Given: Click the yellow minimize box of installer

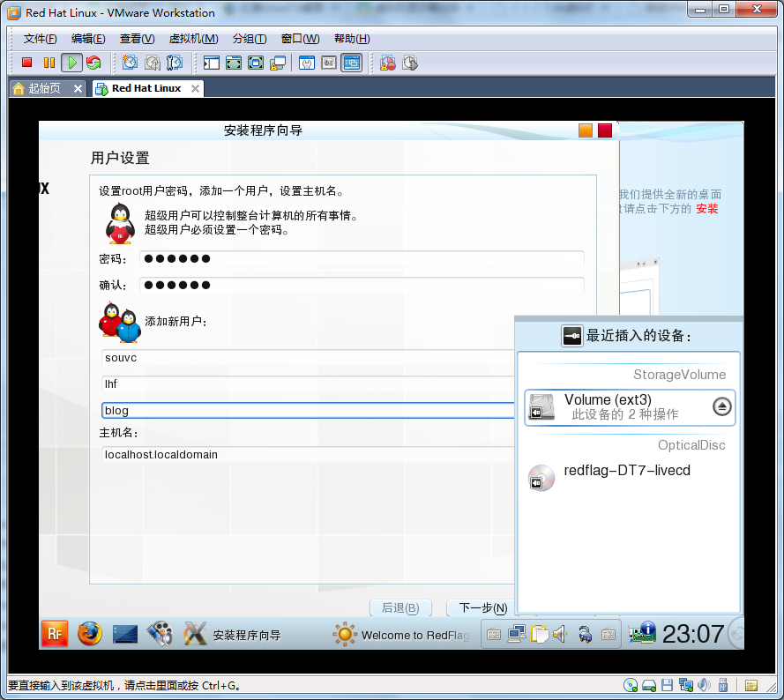Looking at the screenshot, I should pos(586,130).
